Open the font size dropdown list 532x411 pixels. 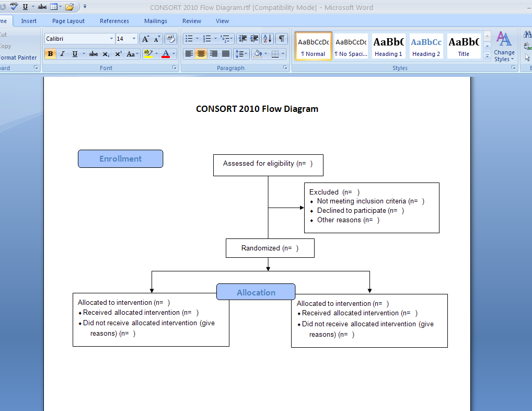(x=134, y=39)
